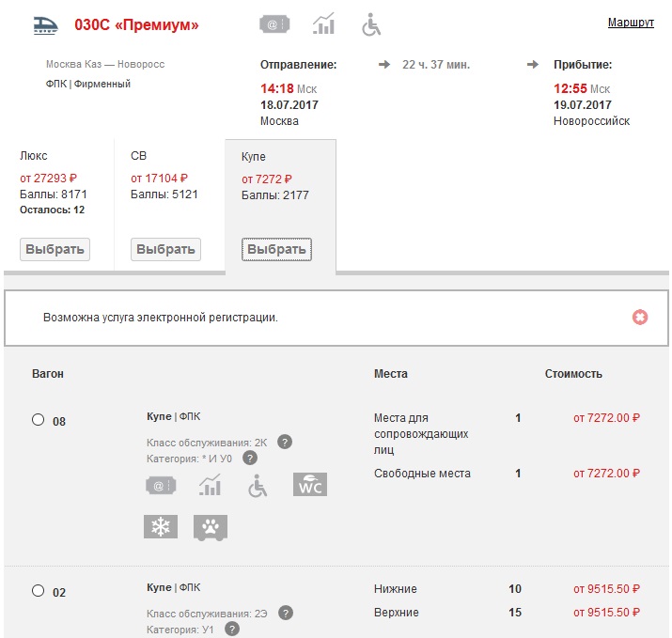Click the dynamic pricing chart icon in header
The image size is (672, 638).
[323, 24]
